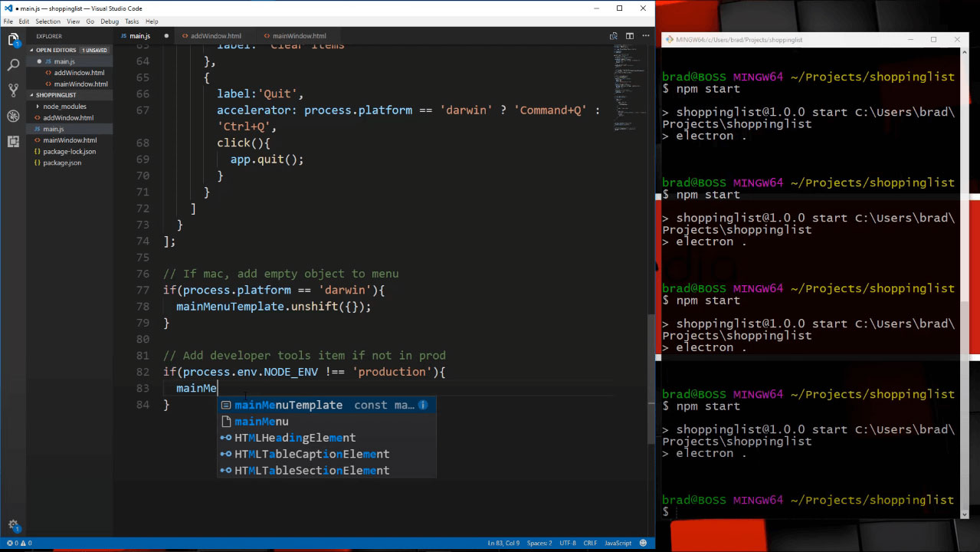Click the Spaces: 2 indentation setting

coord(539,543)
